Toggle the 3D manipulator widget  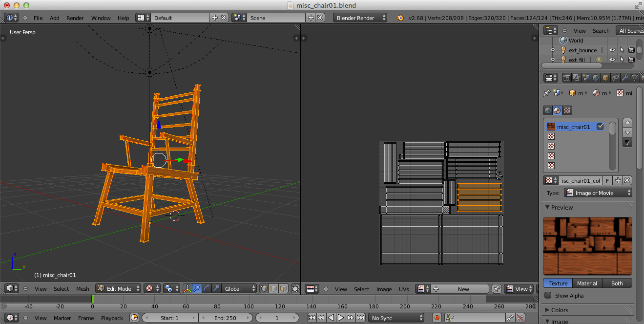[x=187, y=289]
